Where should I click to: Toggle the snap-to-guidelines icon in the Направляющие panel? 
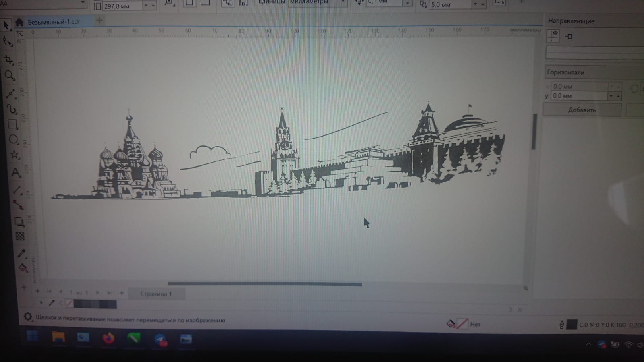coord(569,37)
